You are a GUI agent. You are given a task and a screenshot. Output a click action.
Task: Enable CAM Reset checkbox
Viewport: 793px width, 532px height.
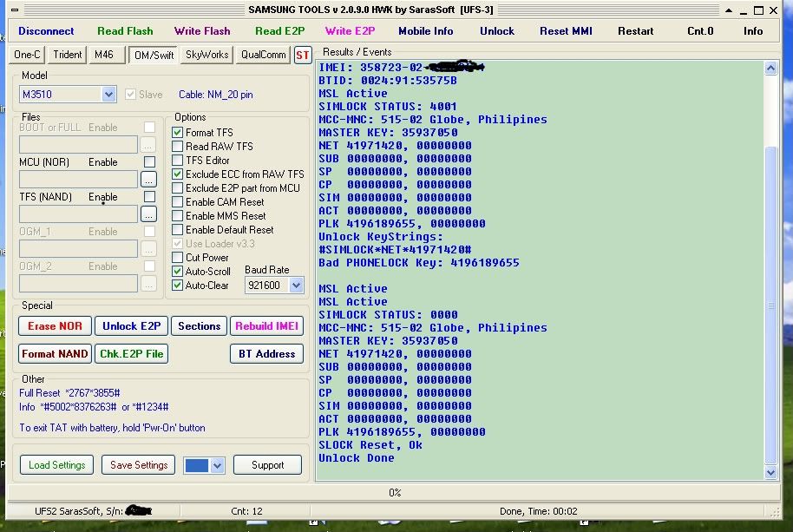click(x=178, y=202)
